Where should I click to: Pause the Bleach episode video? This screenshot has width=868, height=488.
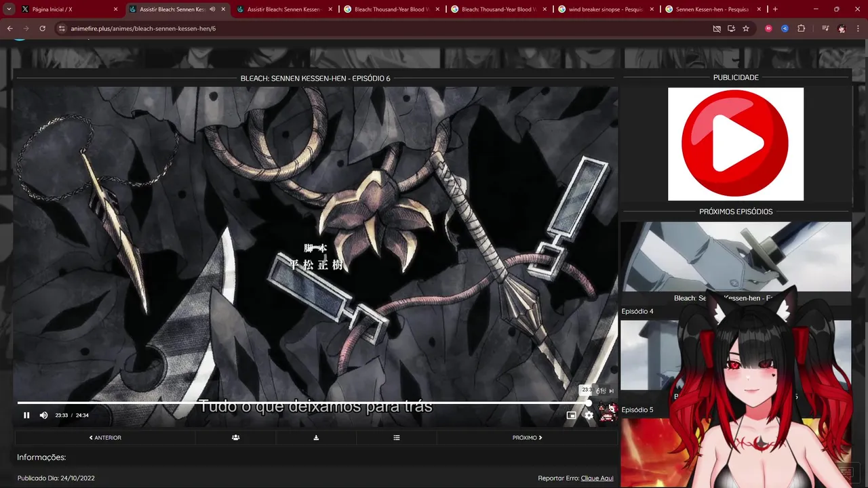[26, 415]
